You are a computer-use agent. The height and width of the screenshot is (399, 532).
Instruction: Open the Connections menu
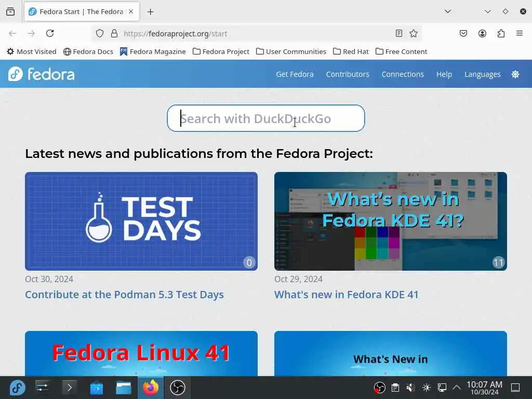pyautogui.click(x=403, y=74)
